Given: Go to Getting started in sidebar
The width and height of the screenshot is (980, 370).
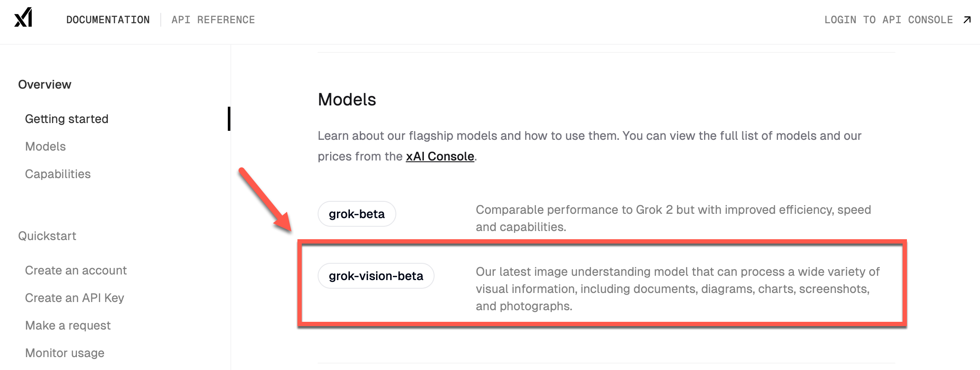Looking at the screenshot, I should 67,119.
